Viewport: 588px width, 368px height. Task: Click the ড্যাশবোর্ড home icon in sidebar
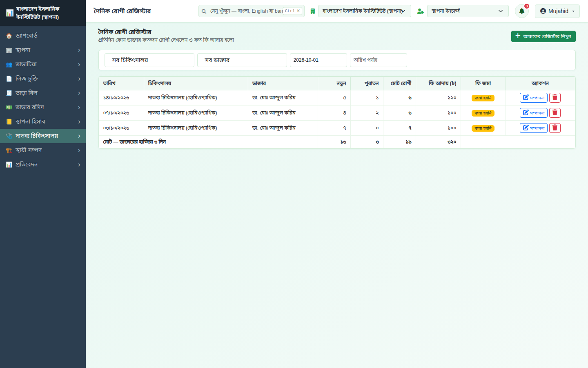(9, 36)
